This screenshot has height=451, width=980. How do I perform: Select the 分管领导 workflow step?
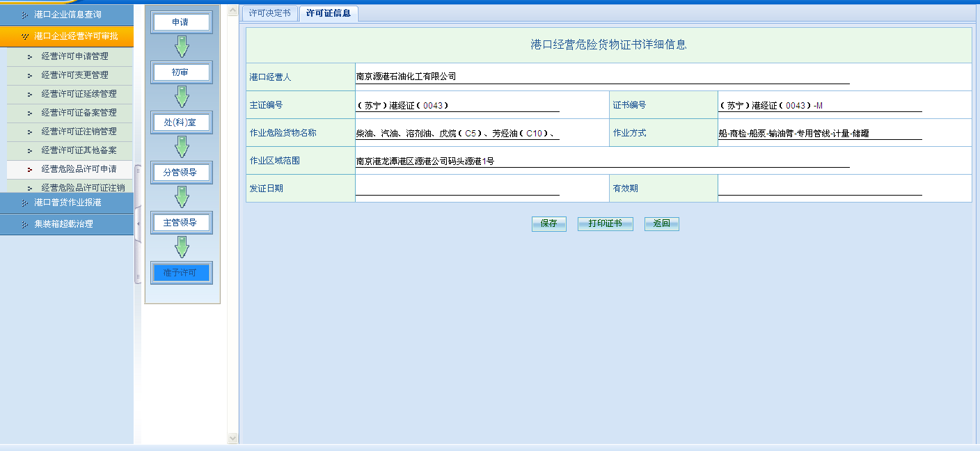click(180, 173)
